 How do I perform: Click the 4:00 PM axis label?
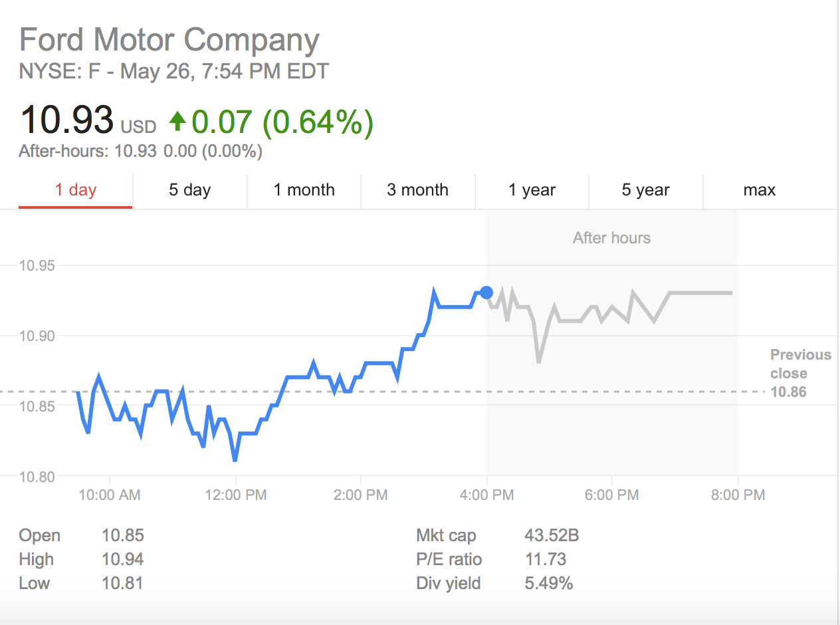tap(486, 495)
